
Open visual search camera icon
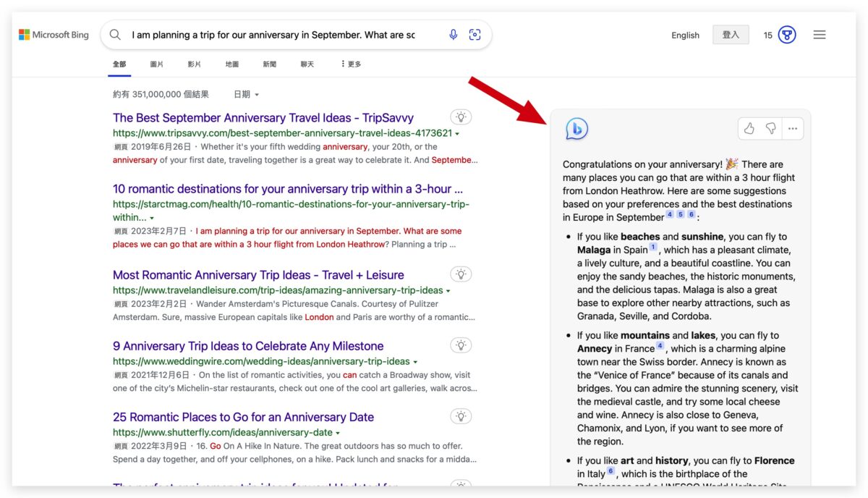(475, 35)
